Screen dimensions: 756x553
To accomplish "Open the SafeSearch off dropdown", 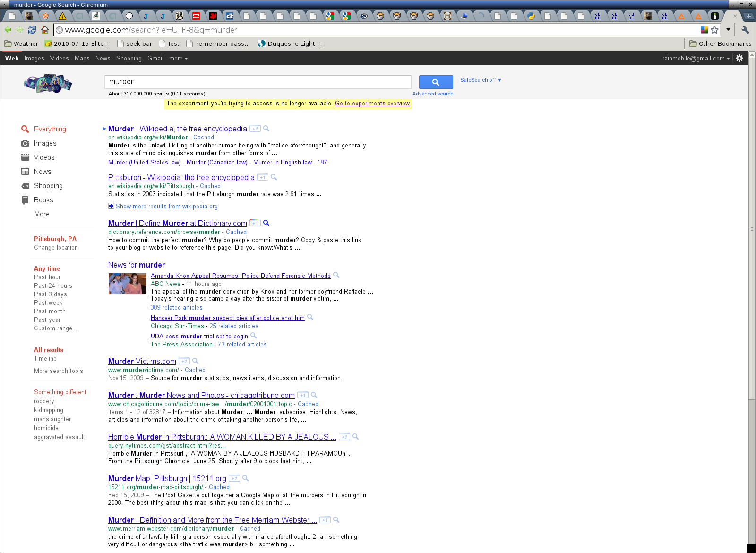I will pyautogui.click(x=481, y=80).
